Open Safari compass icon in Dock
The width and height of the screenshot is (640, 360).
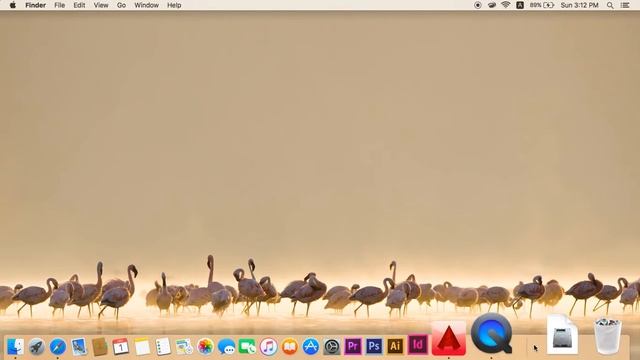[x=58, y=347]
